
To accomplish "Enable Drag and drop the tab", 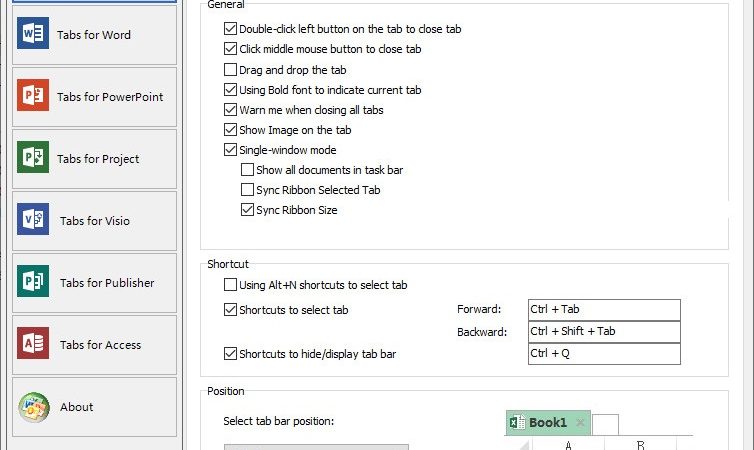I will pos(230,70).
